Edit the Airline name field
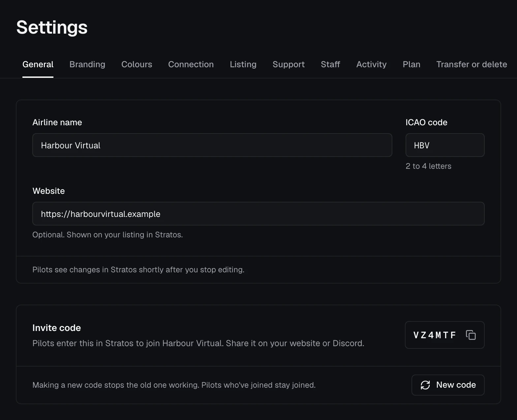Image resolution: width=517 pixels, height=420 pixels. pyautogui.click(x=212, y=145)
